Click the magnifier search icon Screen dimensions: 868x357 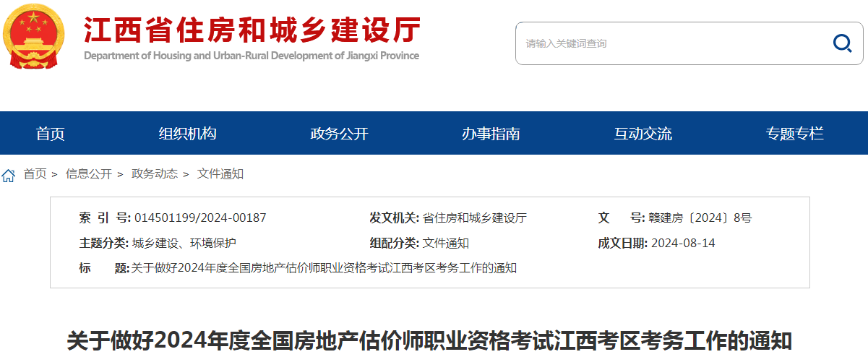pyautogui.click(x=842, y=43)
